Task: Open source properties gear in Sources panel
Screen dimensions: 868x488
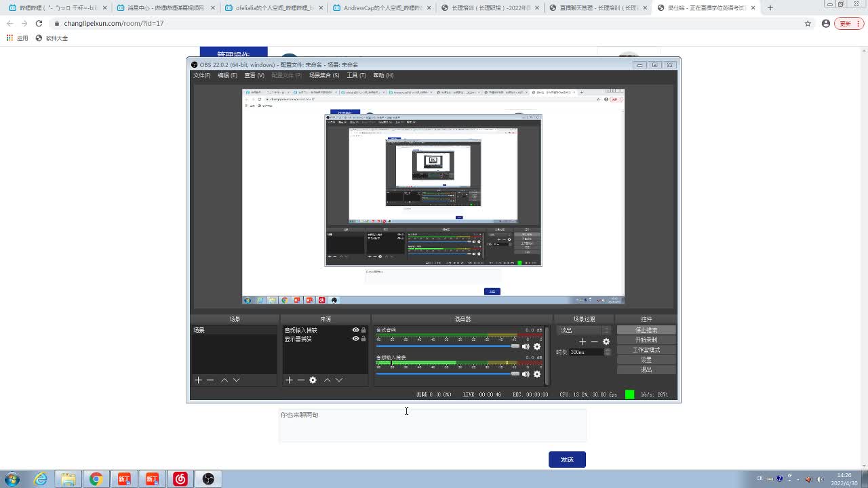Action: pos(313,380)
